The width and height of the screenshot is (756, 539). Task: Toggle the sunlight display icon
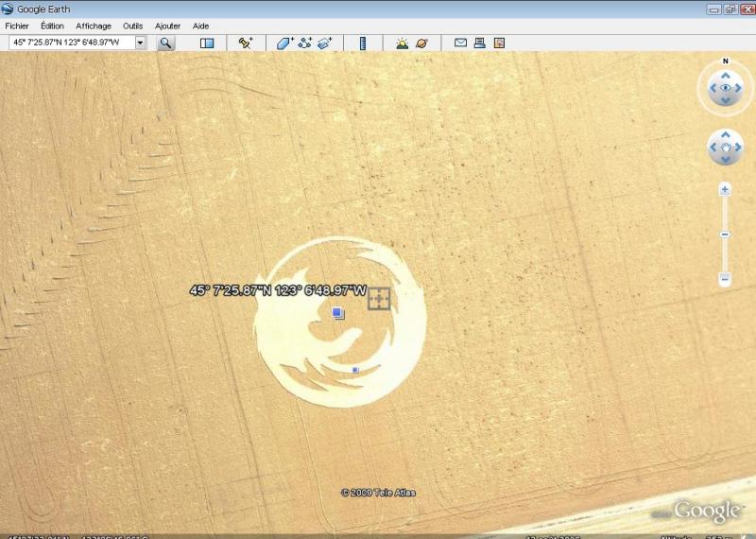[x=403, y=43]
